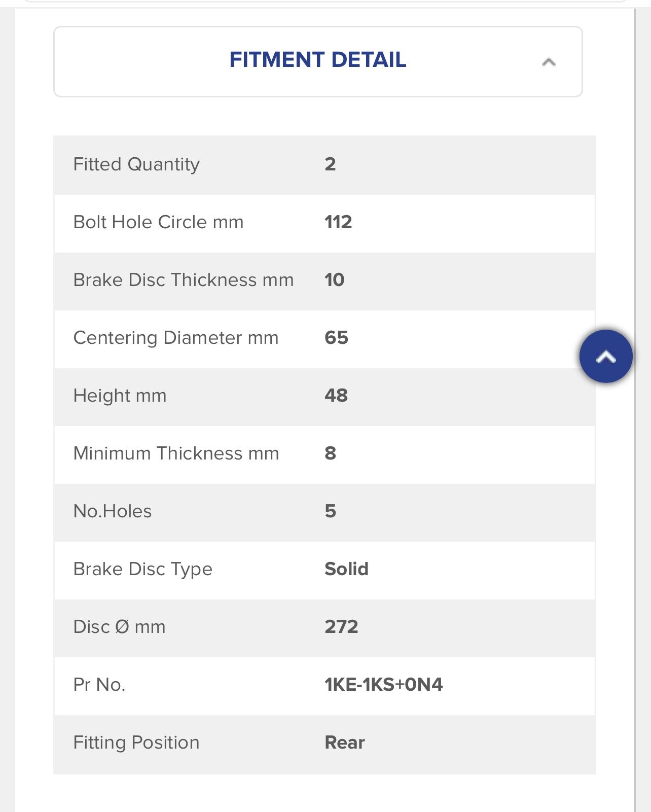
Task: Click the Pr No. code 1KE-1KS+0N4
Action: coord(384,685)
